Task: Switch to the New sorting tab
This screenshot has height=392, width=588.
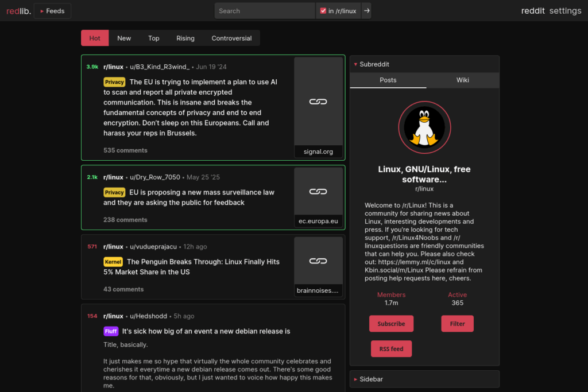Action: 124,38
